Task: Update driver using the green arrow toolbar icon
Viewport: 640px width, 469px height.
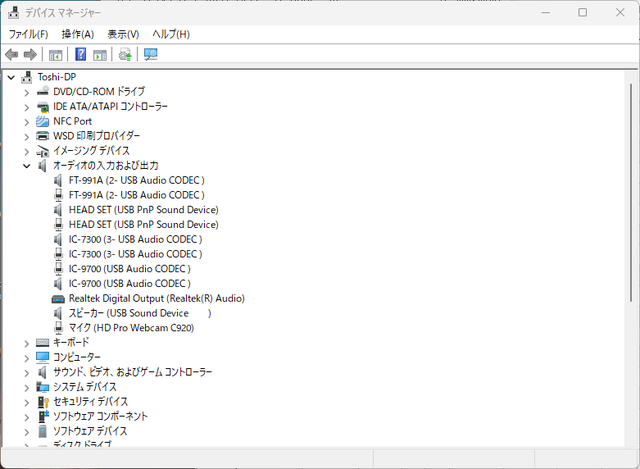Action: (x=125, y=54)
